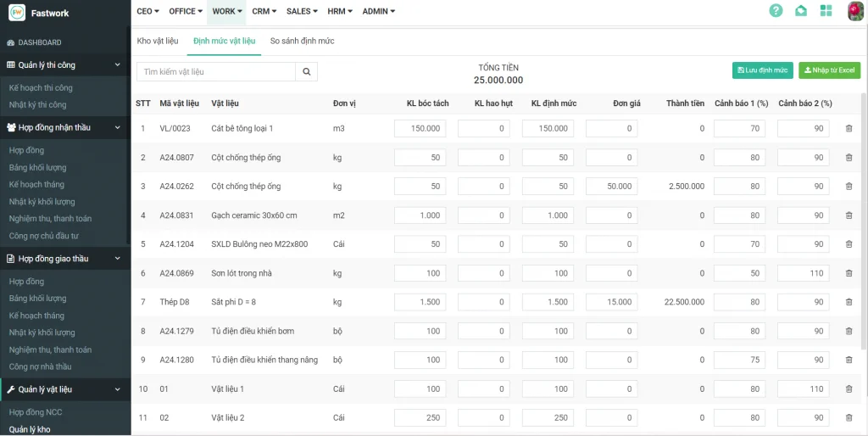Open the help question mark icon

[x=776, y=11]
